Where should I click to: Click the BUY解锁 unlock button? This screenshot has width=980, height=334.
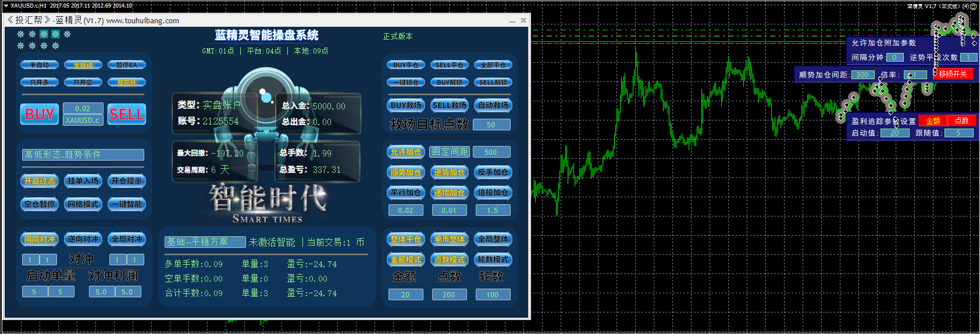tap(450, 83)
